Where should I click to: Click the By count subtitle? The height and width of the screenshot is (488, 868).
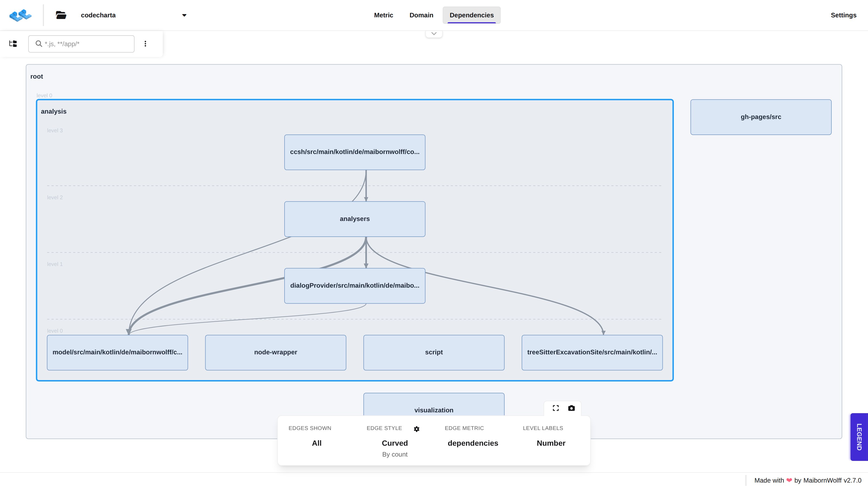pyautogui.click(x=395, y=454)
